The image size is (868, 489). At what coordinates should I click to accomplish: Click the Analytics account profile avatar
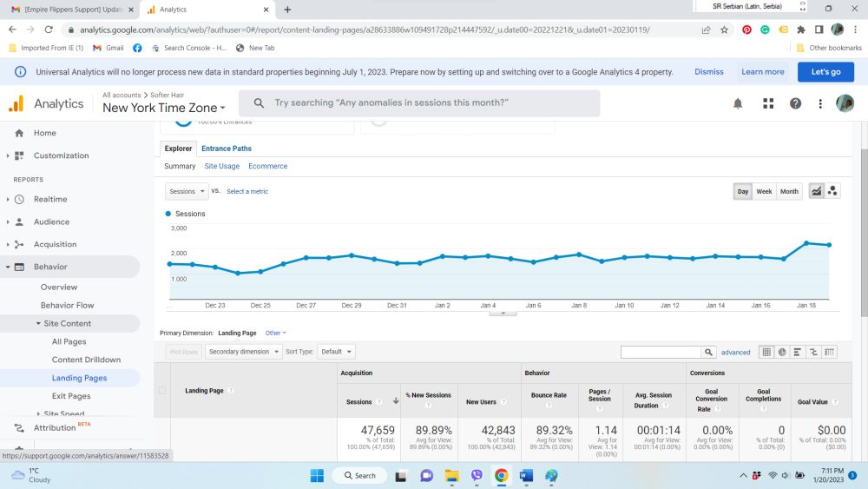[845, 103]
